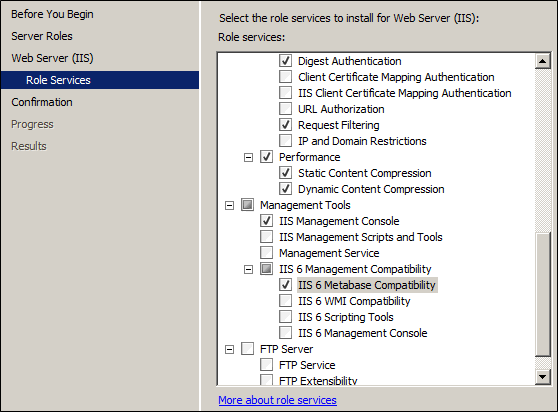Tick IIS Management Scripts and Tools

[267, 237]
